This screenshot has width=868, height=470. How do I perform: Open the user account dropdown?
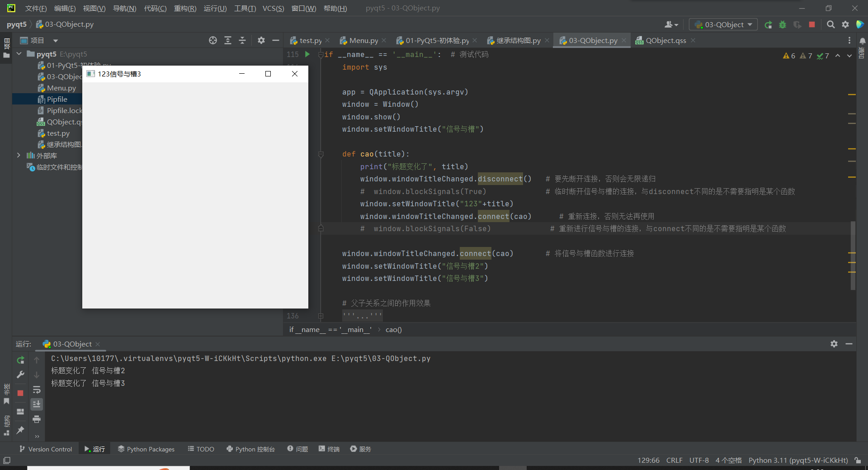[x=671, y=25]
